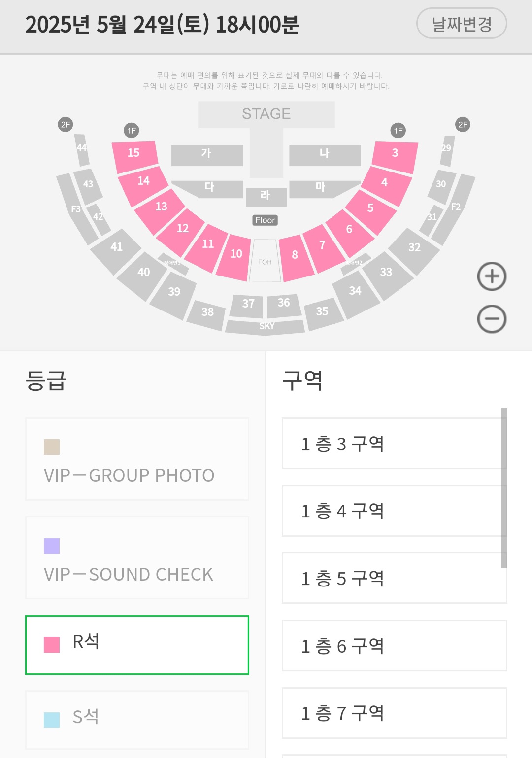
Task: Choose the VIP-SOUND CHECK grade
Action: pos(137,558)
